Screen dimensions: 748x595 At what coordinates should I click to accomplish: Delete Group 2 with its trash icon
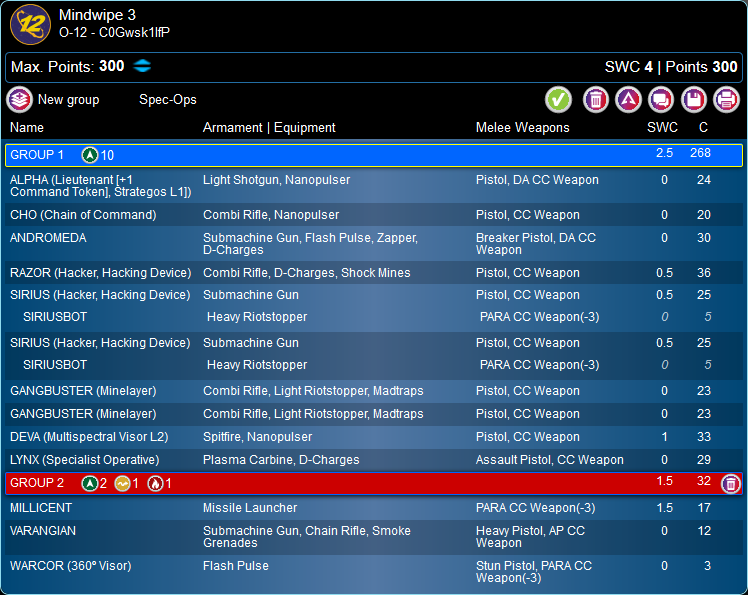(731, 484)
